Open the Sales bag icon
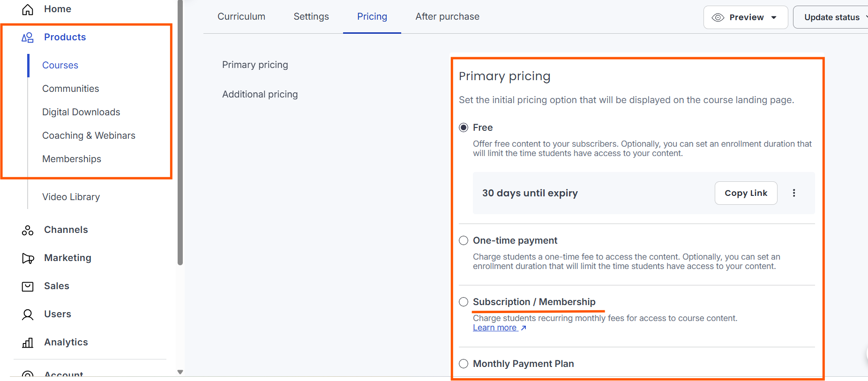Image resolution: width=868 pixels, height=381 pixels. tap(27, 286)
